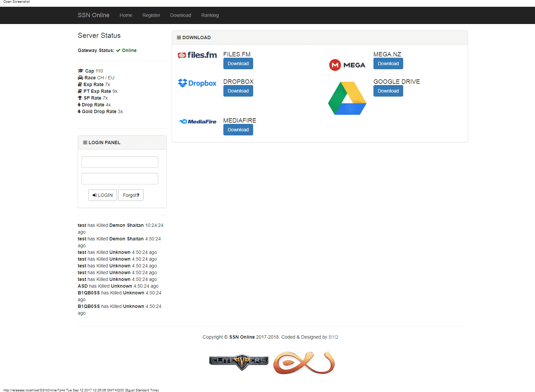
Task: Click the LOGIN button
Action: pyautogui.click(x=102, y=195)
